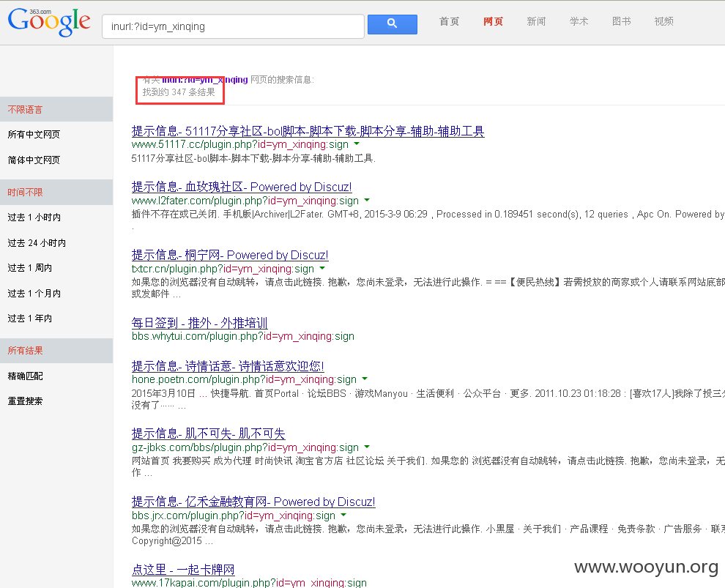Open the 51117分享社区 result title link

point(308,131)
